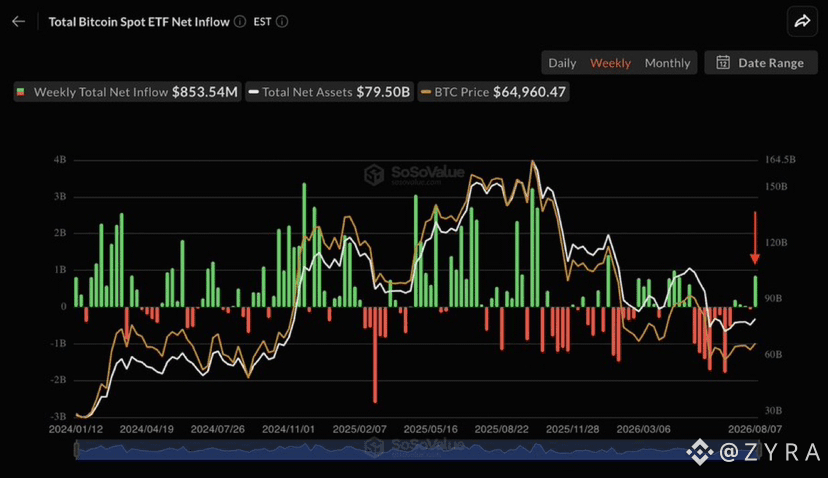Click the calendar icon in Date Range

[x=723, y=62]
